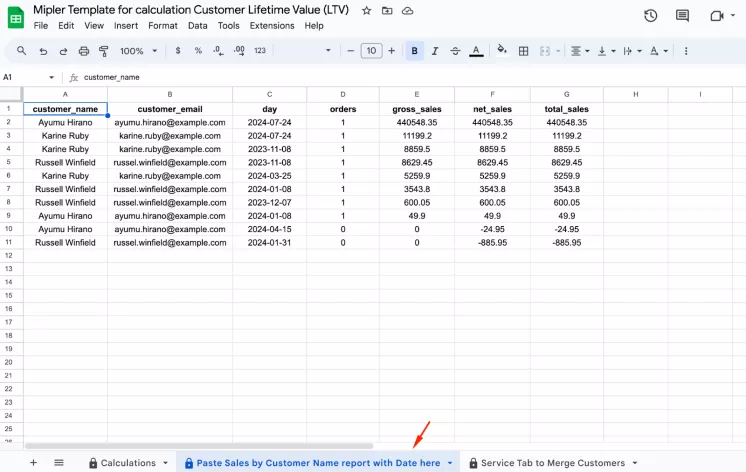The height and width of the screenshot is (472, 746).
Task: Print the spreadsheet
Action: tap(84, 51)
